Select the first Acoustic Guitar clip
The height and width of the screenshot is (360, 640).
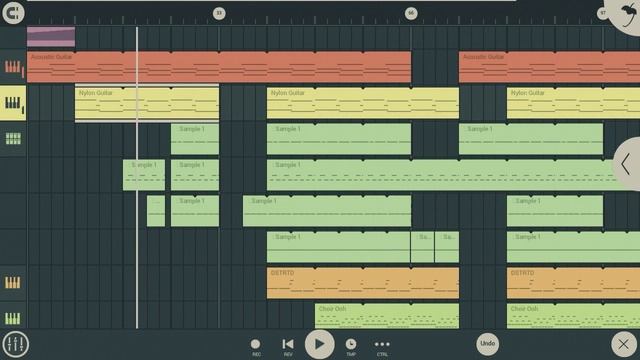point(219,67)
